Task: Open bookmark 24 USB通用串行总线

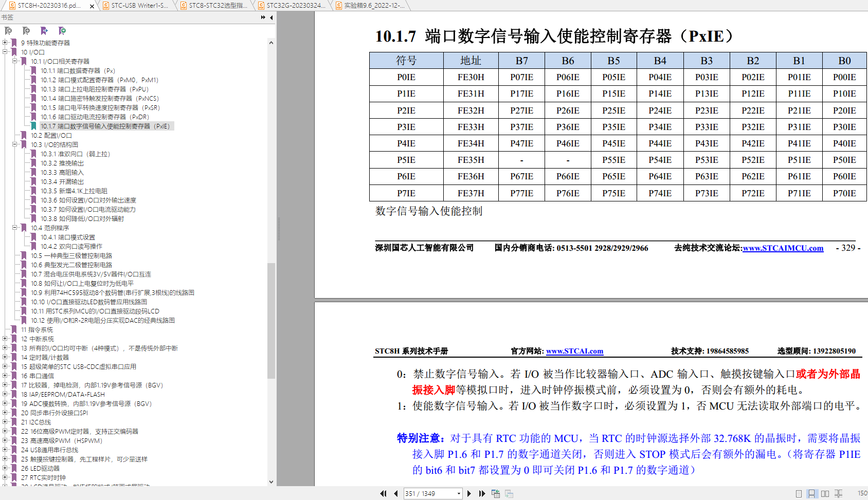Action: pyautogui.click(x=50, y=450)
